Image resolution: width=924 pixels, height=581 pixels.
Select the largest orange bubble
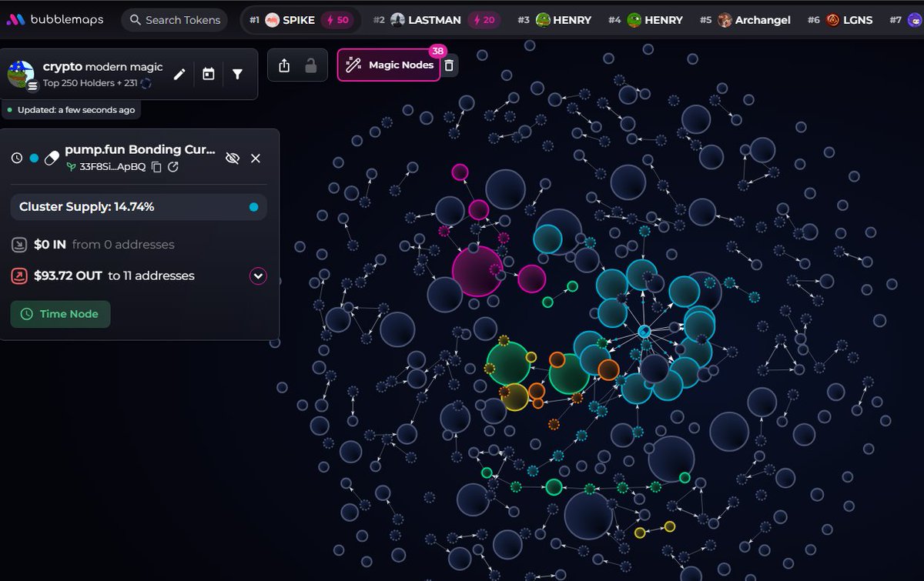pos(608,369)
